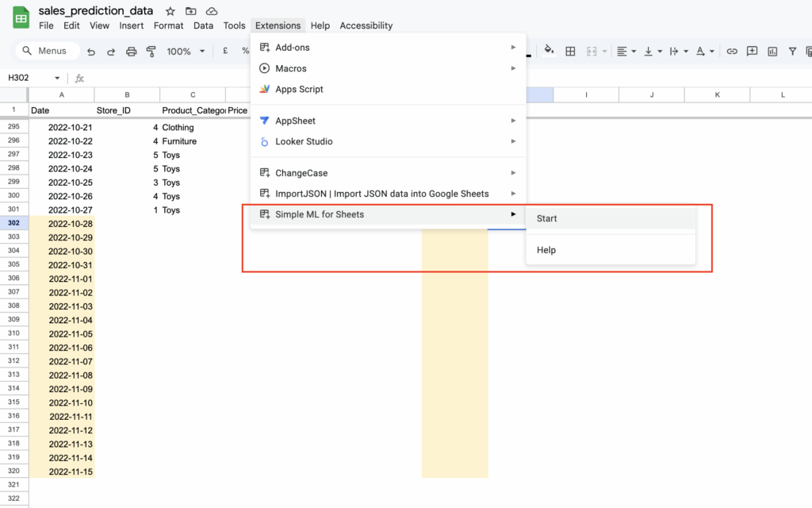Click the insert link icon
This screenshot has height=508, width=812.
tap(732, 51)
